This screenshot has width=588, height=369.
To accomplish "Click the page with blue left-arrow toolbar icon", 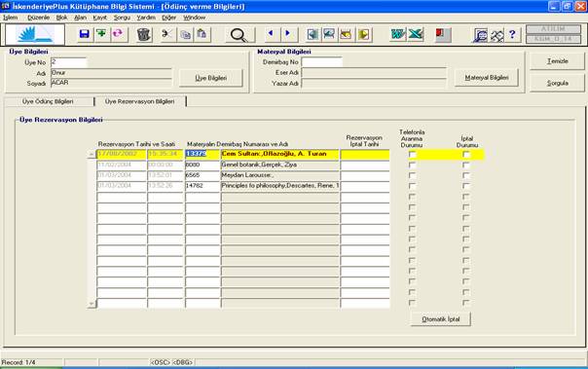I will [312, 34].
